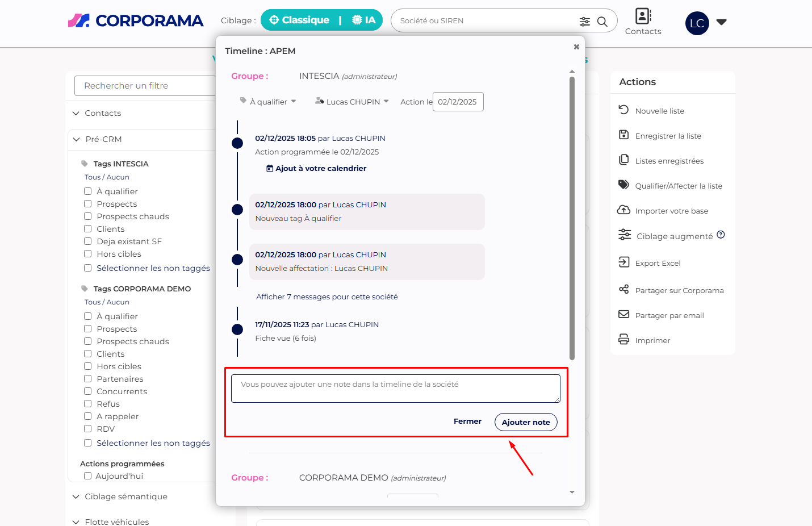Screen dimensions: 812x526
Task: Click the Ciblage augmenté help icon
Action: (x=721, y=235)
